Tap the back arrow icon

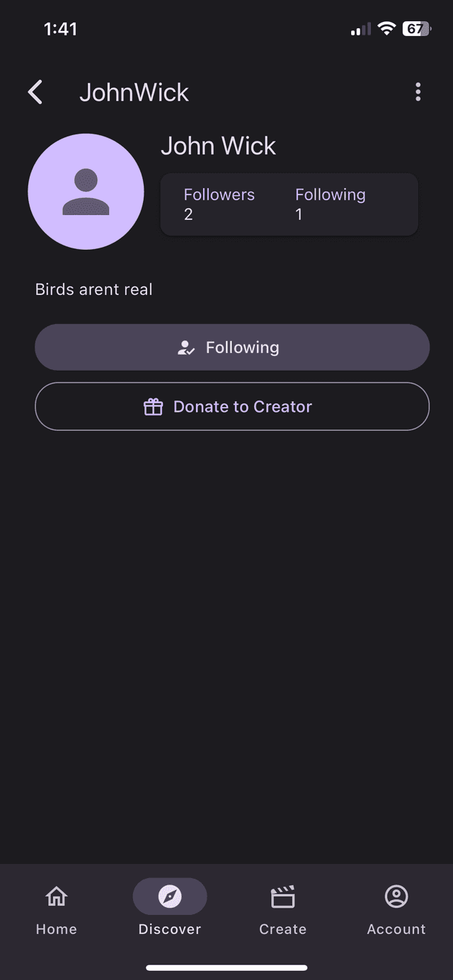pos(35,92)
